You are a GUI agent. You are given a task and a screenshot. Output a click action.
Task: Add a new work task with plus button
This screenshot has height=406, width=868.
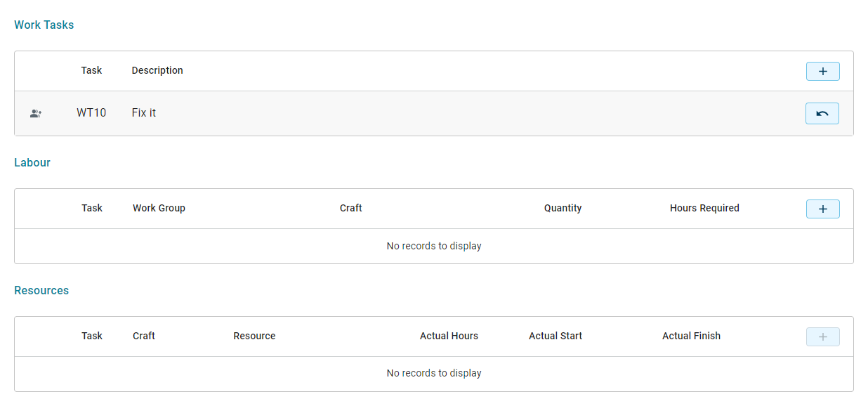(822, 71)
